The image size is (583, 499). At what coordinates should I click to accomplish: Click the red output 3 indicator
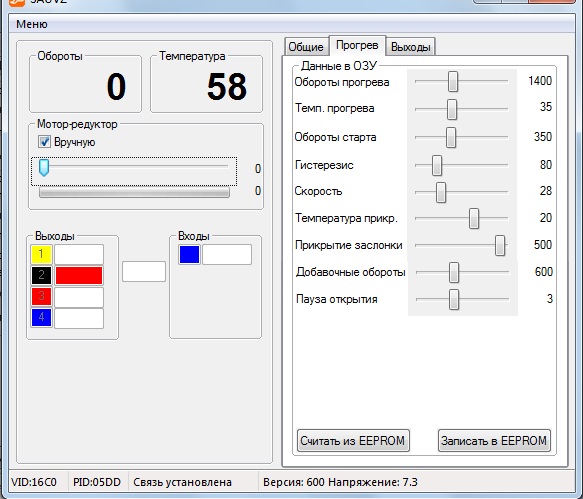click(41, 296)
